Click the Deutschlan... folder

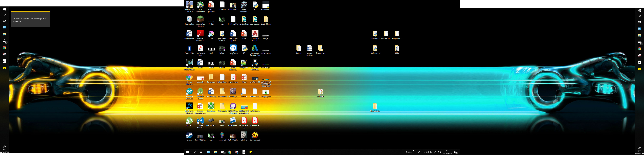click(266, 21)
